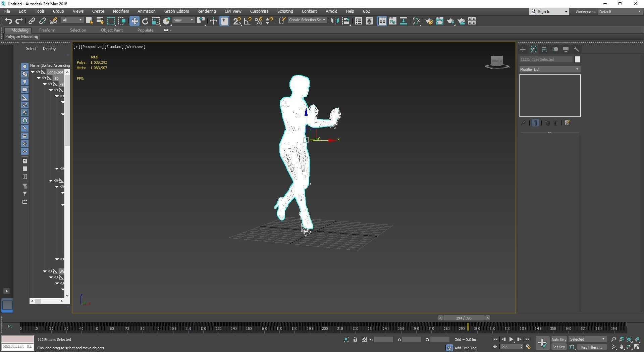
Task: Click the Play Animation button
Action: pyautogui.click(x=511, y=340)
